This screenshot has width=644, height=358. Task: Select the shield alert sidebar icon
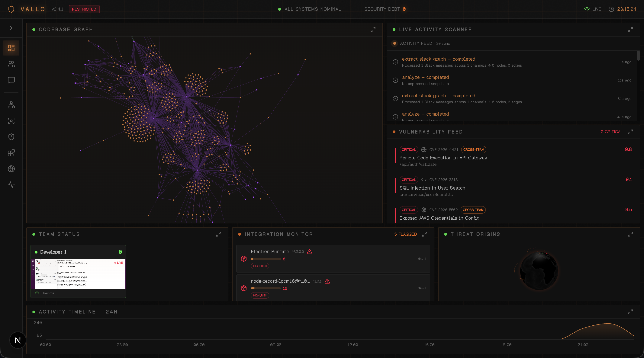click(x=11, y=137)
